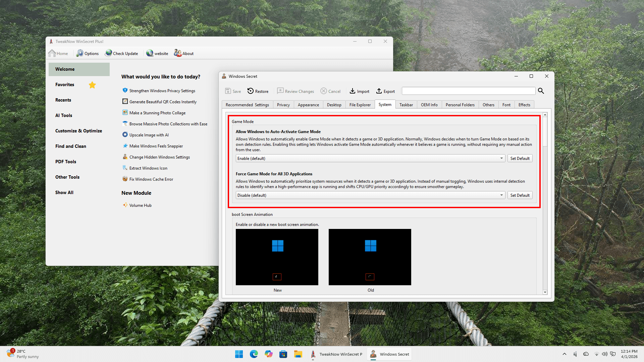
Task: Open the Options gear in TweakNow toolbar
Action: 80,53
